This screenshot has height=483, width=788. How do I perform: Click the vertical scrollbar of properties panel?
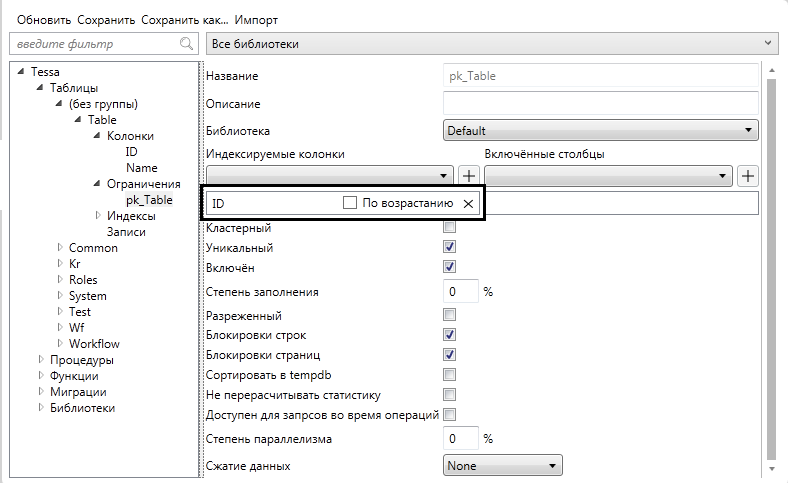coord(770,260)
